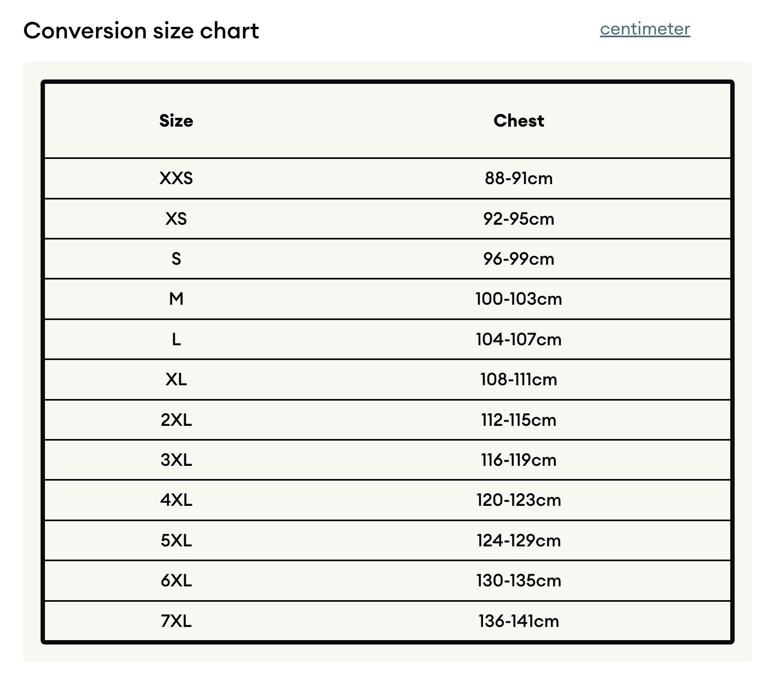
Task: Click the 7XL size label
Action: tap(176, 621)
